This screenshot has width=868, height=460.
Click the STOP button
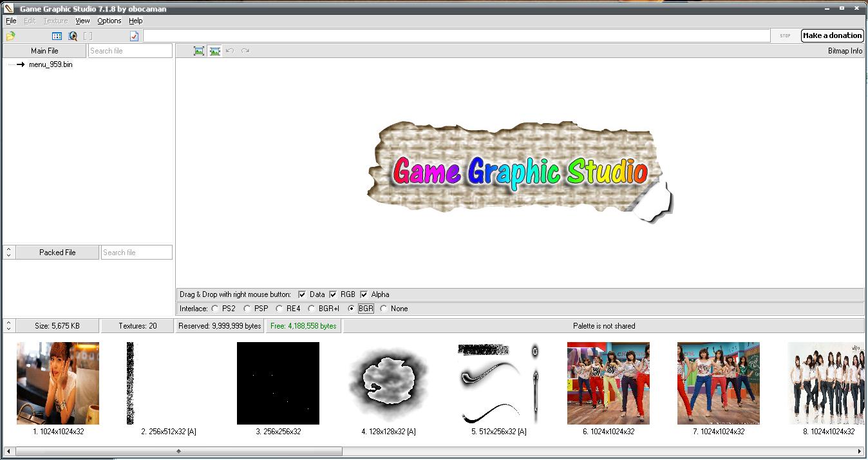(x=785, y=36)
